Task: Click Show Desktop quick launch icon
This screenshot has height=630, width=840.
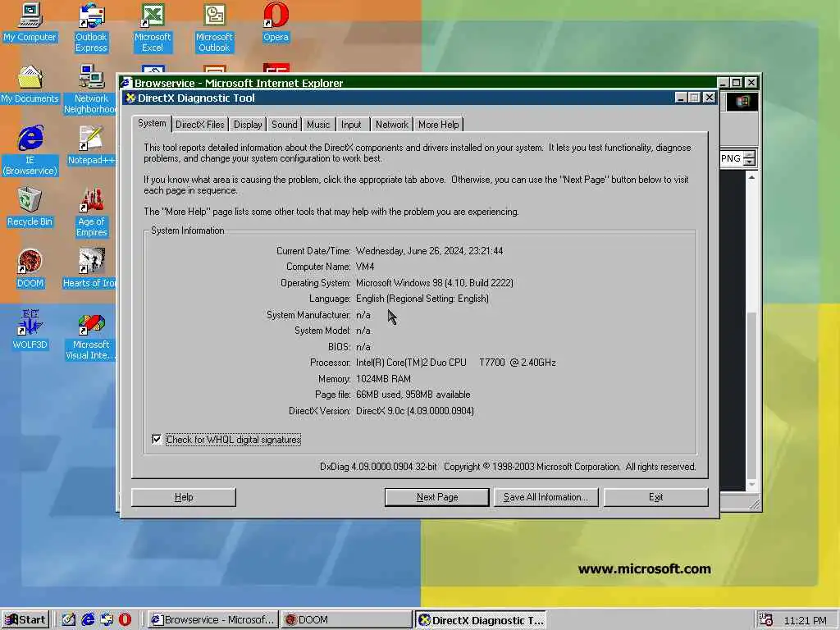Action: pyautogui.click(x=69, y=619)
